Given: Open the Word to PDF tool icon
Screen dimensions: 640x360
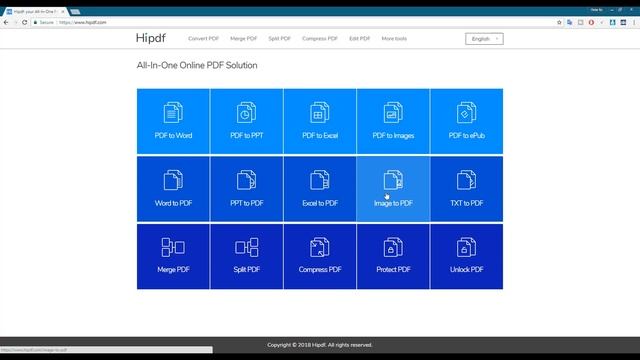Looking at the screenshot, I should (173, 180).
